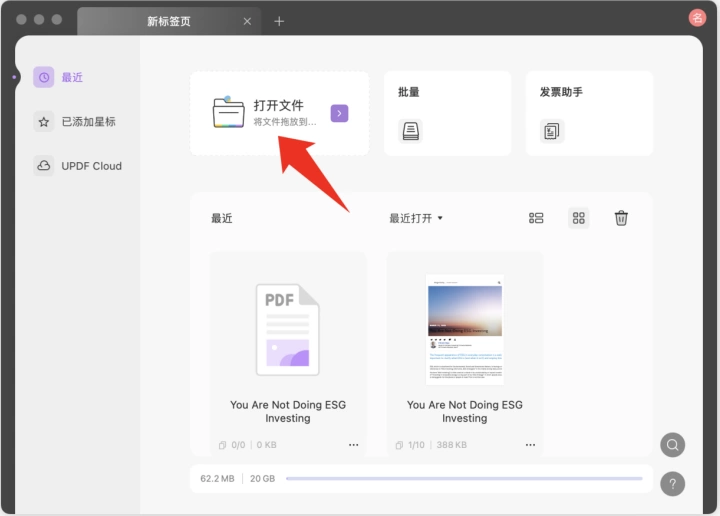720x516 pixels.
Task: Select the 已添加星标 starred section
Action: point(74,122)
